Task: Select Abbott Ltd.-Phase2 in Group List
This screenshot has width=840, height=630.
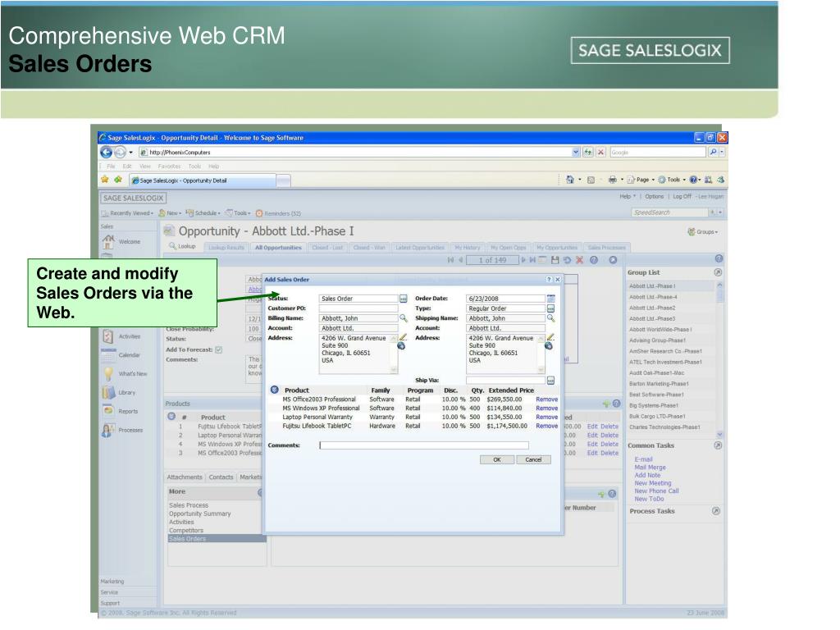Action: pos(652,308)
